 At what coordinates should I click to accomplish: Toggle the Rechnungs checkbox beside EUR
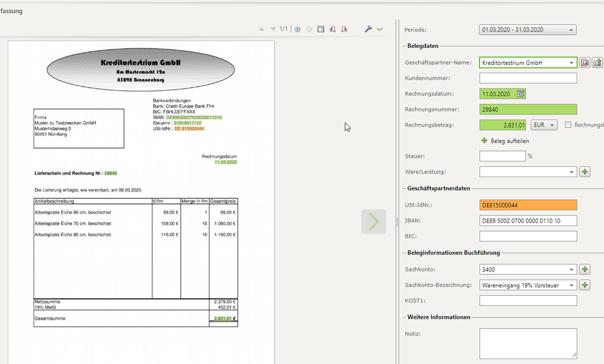click(x=568, y=125)
